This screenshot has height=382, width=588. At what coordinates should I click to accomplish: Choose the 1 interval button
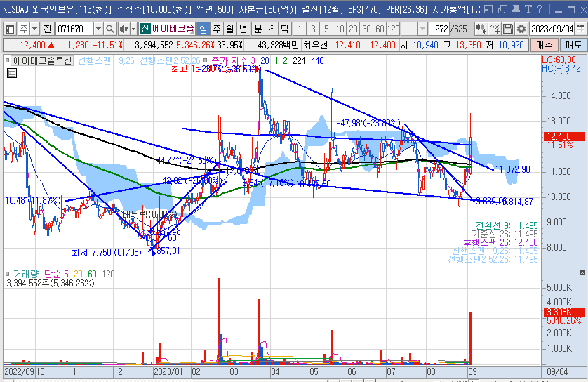click(299, 29)
